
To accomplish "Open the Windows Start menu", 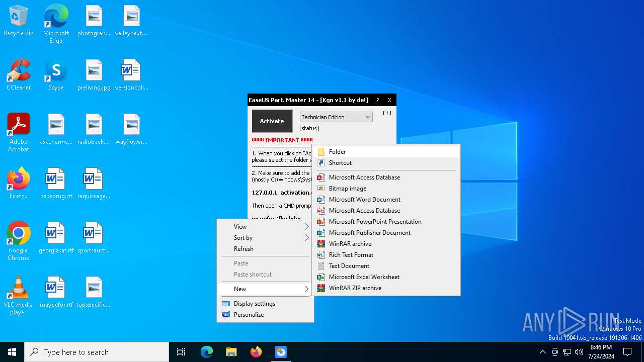I will click(12, 352).
